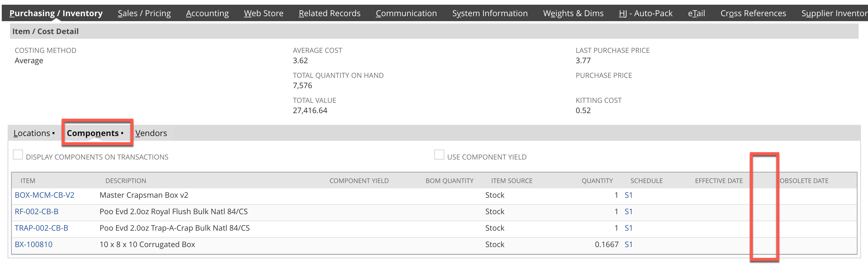The image size is (868, 275).
Task: Open the HJ - Auto-Pack tab
Action: point(646,13)
